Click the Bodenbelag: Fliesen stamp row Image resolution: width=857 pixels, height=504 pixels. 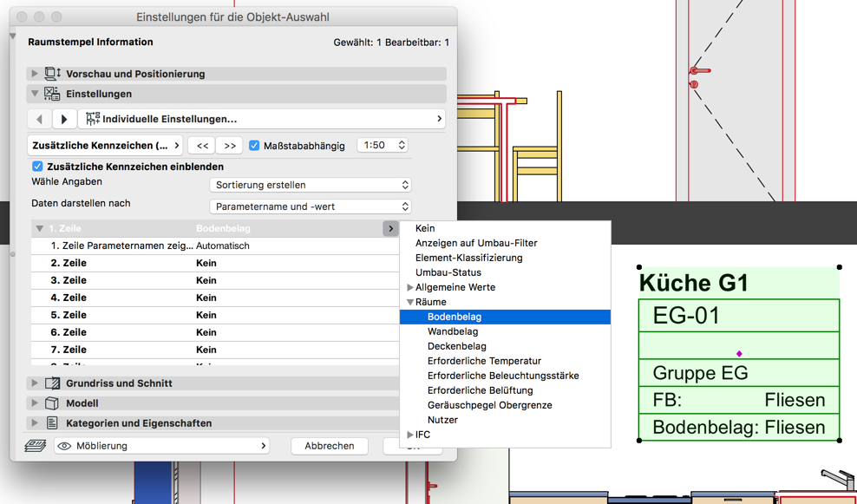pos(738,427)
